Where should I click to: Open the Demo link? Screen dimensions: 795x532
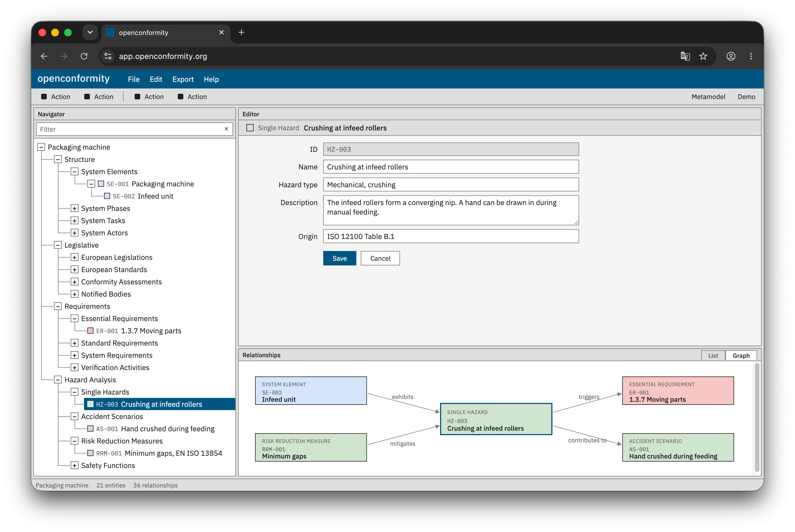click(746, 97)
